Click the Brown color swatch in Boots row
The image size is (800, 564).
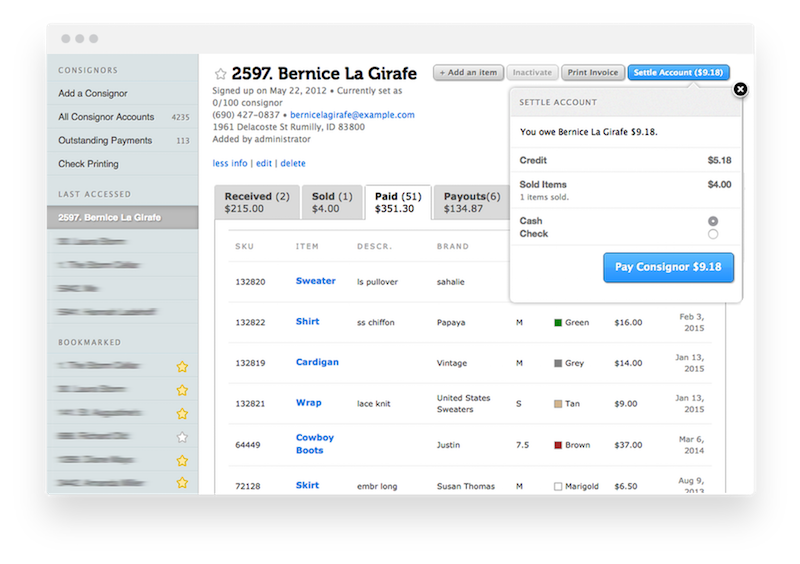558,445
